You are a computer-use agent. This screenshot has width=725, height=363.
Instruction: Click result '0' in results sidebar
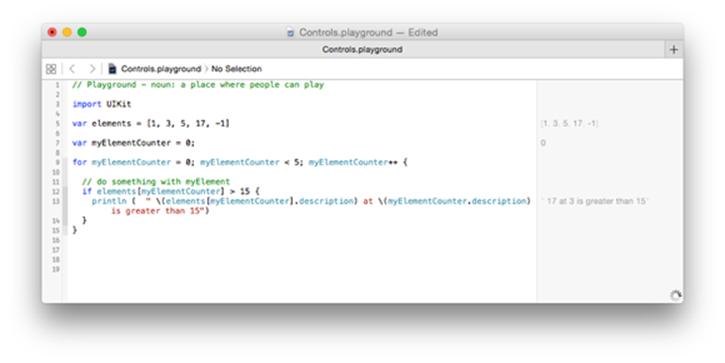pos(543,143)
